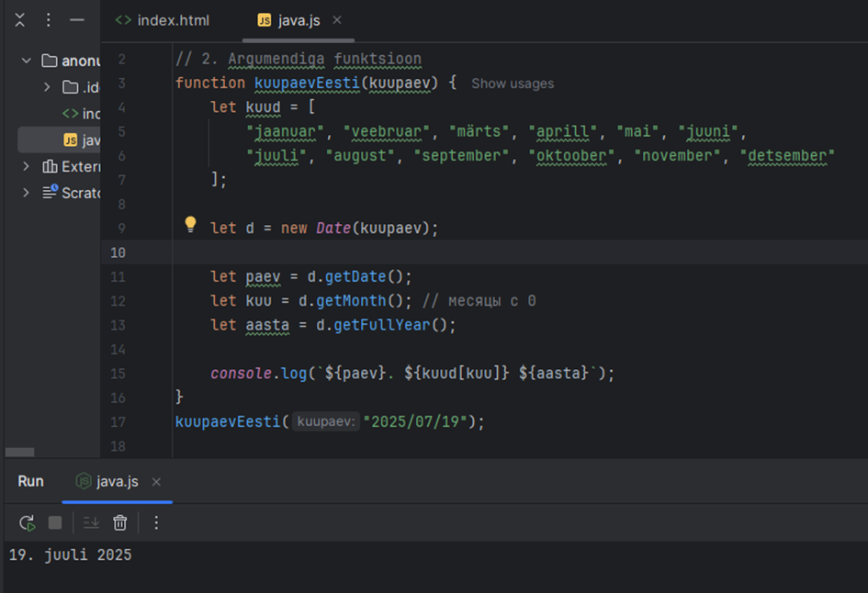This screenshot has width=868, height=593.
Task: Clear console output with trash icon
Action: pos(119,522)
